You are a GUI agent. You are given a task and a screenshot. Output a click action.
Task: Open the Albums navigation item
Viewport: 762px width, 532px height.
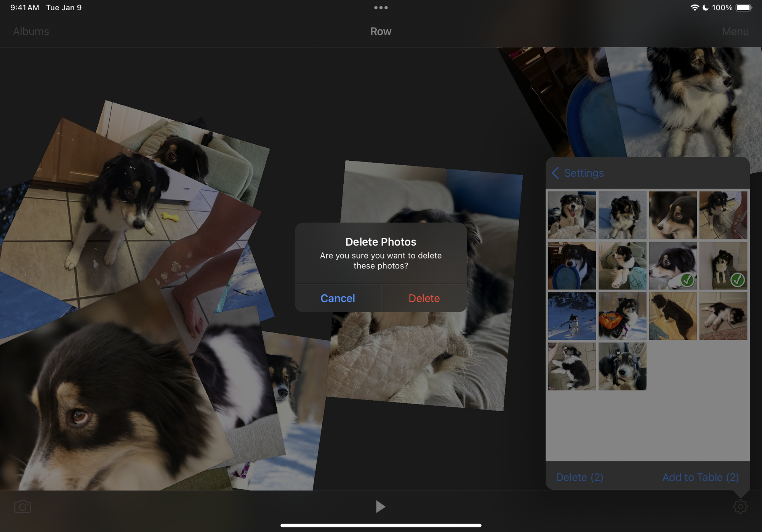click(x=31, y=32)
